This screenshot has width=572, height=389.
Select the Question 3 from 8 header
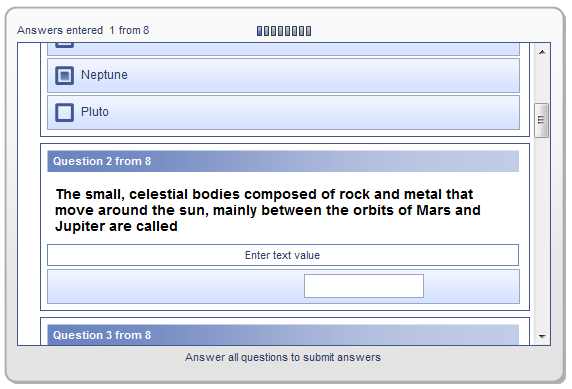point(283,335)
